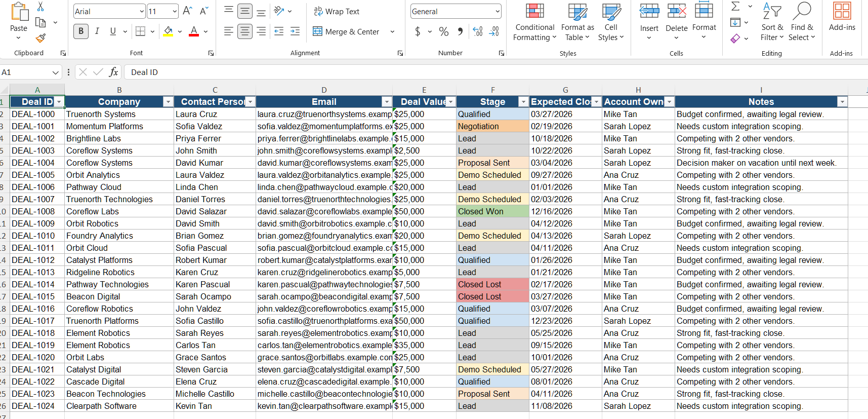Screen dimensions: 868x419
Task: Expand the Name Box dropdown arrow
Action: click(x=55, y=72)
